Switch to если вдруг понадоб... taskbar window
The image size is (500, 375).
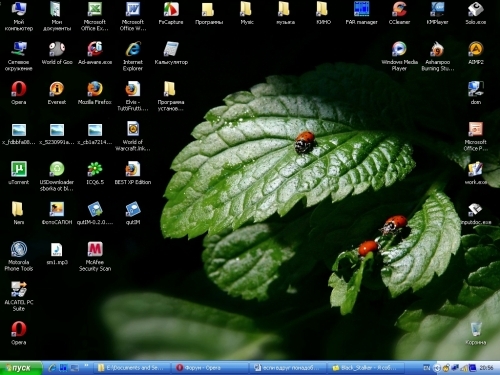point(288,368)
